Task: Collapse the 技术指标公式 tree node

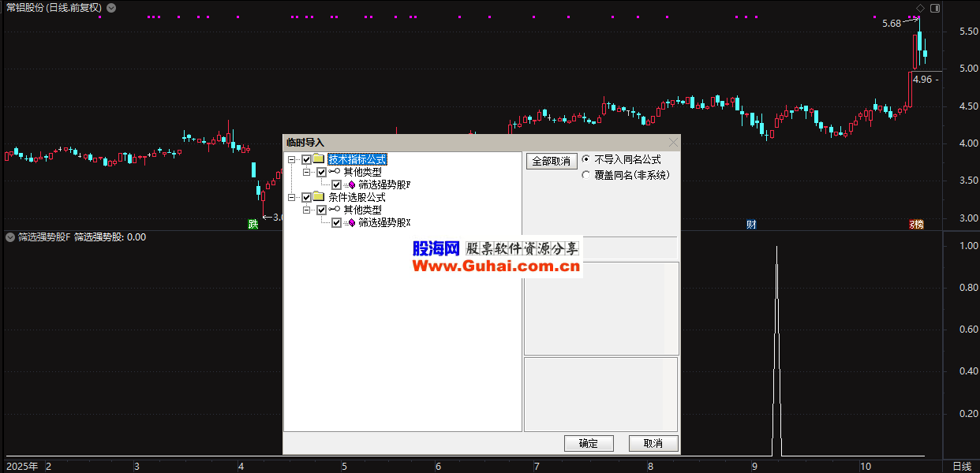Action: (x=291, y=159)
